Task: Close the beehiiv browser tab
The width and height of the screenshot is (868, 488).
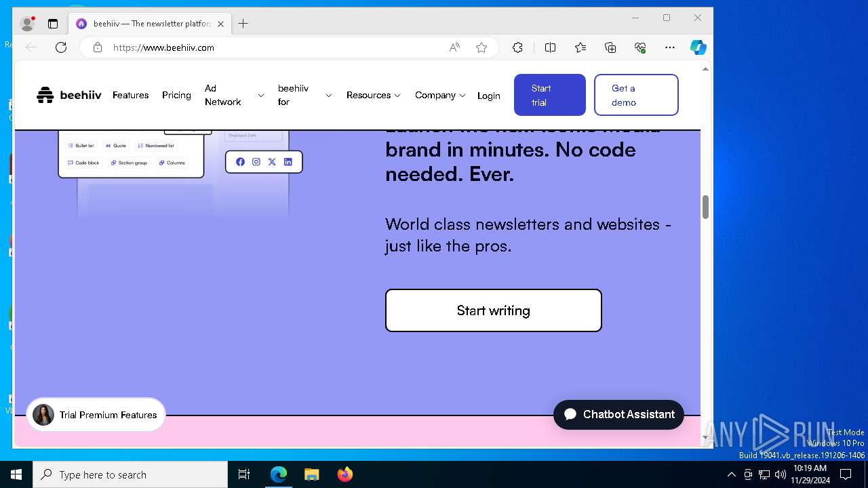Action: pos(220,24)
